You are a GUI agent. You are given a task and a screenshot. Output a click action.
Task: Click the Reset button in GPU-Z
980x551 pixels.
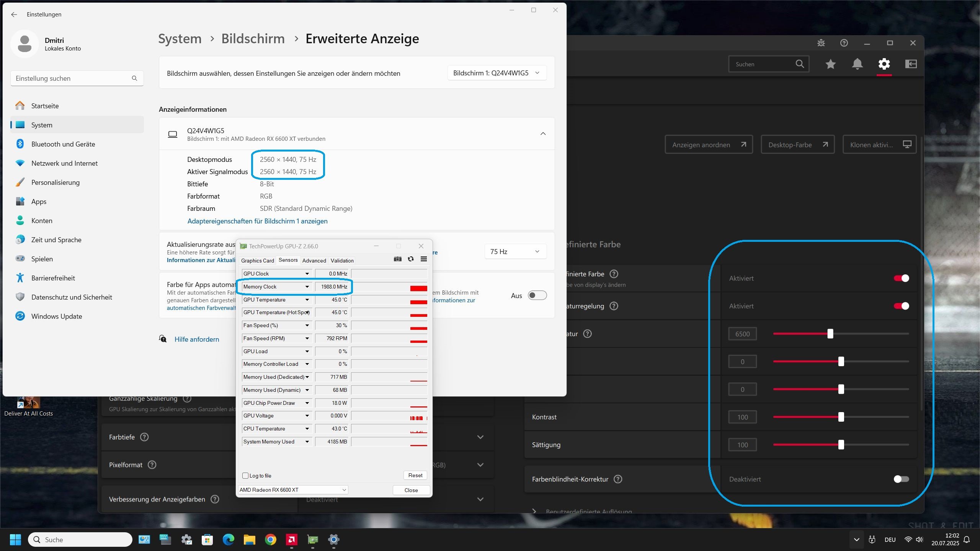click(415, 475)
